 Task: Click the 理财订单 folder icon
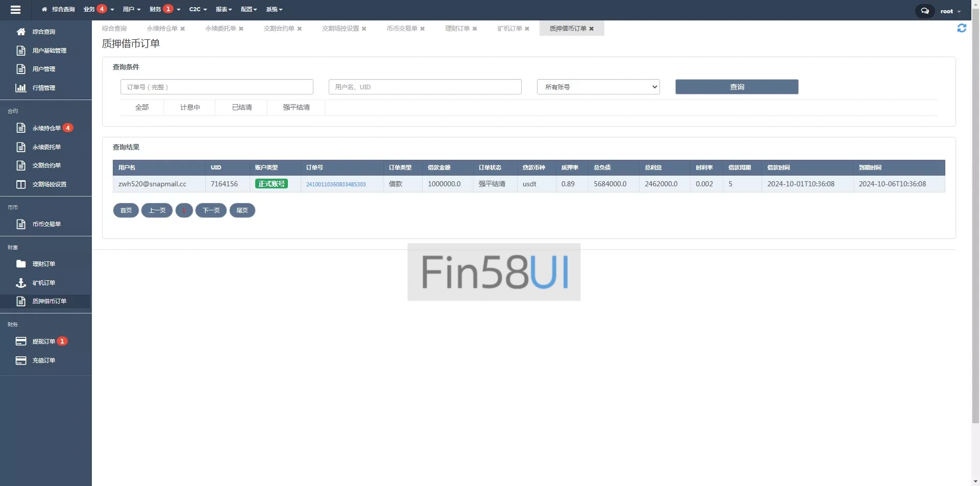coord(21,264)
